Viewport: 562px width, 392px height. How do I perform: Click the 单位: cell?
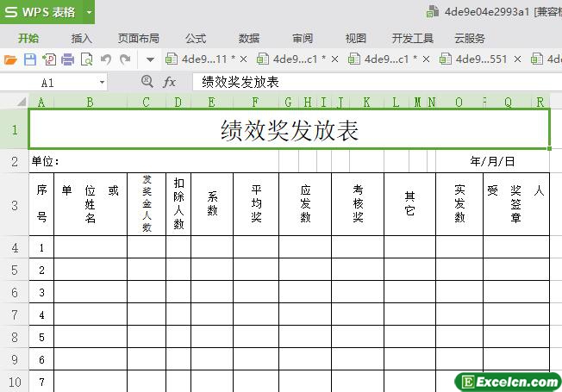153,161
